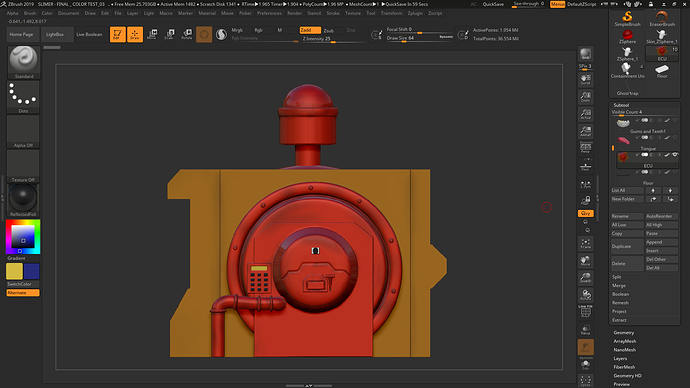Viewport: 690px width, 388px height.
Task: Open the Texture menu
Action: coord(353,13)
